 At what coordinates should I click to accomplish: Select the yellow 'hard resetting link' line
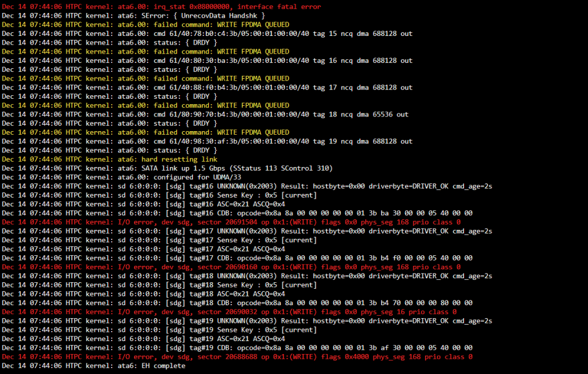[109, 159]
